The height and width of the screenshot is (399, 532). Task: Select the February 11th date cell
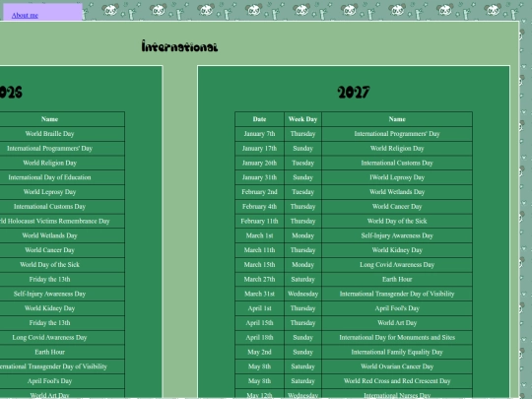click(x=259, y=222)
